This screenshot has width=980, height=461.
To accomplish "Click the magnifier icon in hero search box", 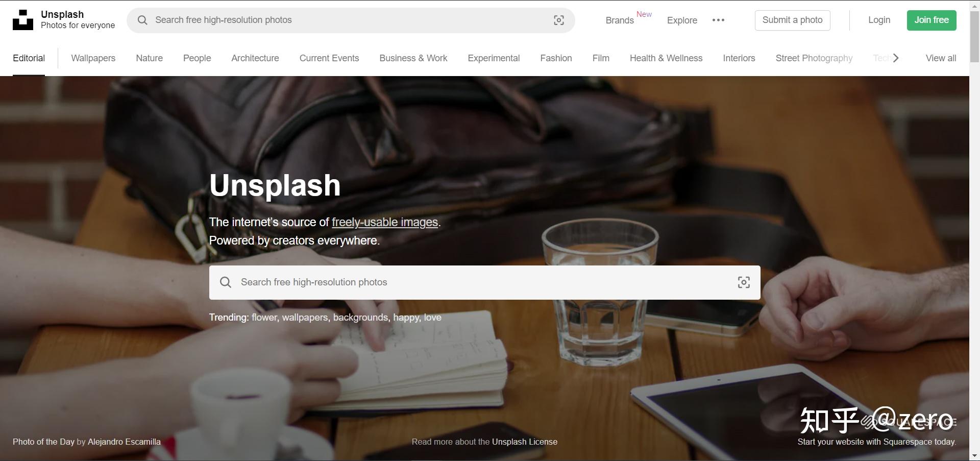I will [226, 282].
